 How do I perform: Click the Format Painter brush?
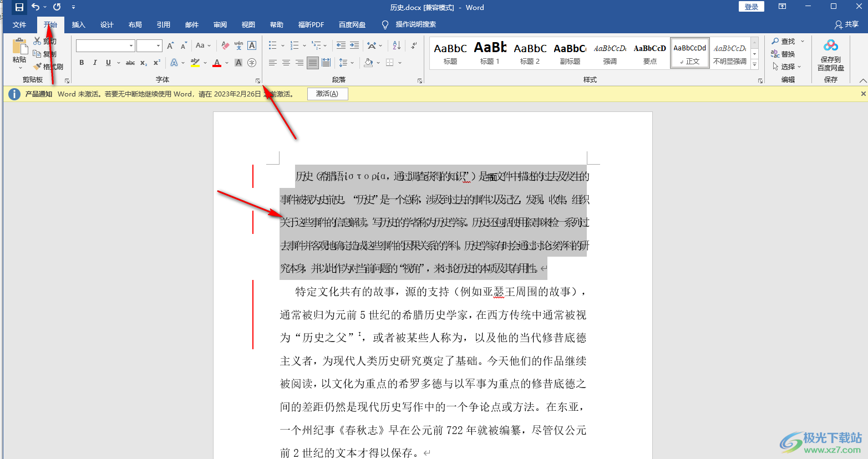pos(37,67)
